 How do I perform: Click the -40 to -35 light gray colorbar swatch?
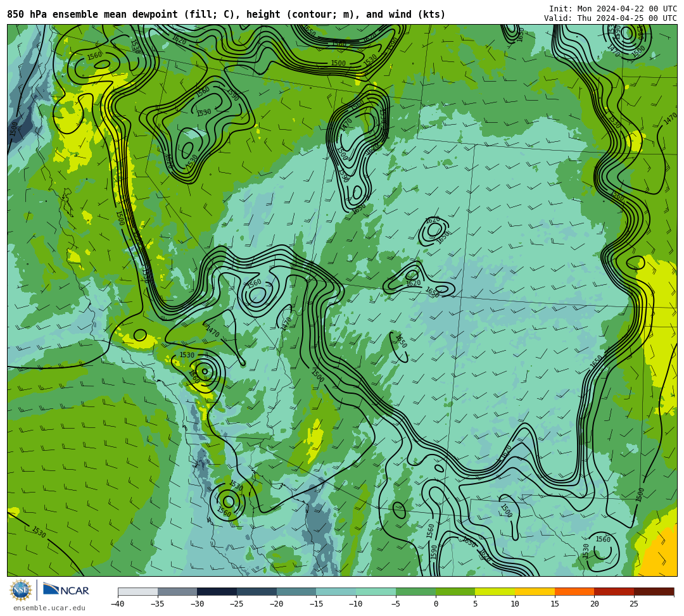click(x=138, y=591)
